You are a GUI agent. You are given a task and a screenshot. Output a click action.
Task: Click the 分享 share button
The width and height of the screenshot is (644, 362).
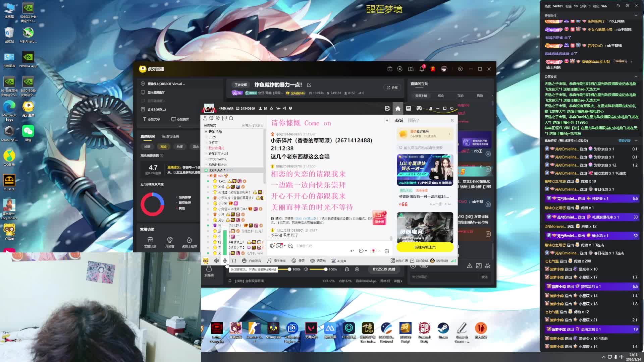(x=392, y=87)
